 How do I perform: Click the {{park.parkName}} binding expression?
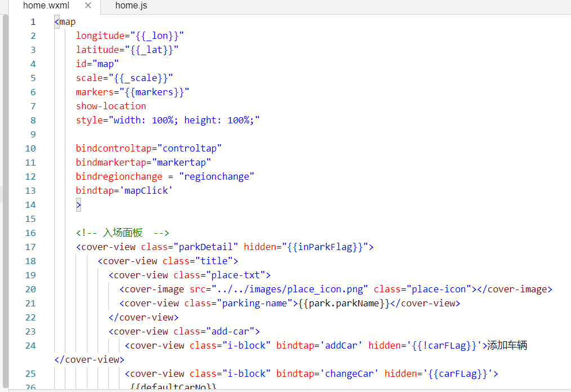click(x=344, y=303)
